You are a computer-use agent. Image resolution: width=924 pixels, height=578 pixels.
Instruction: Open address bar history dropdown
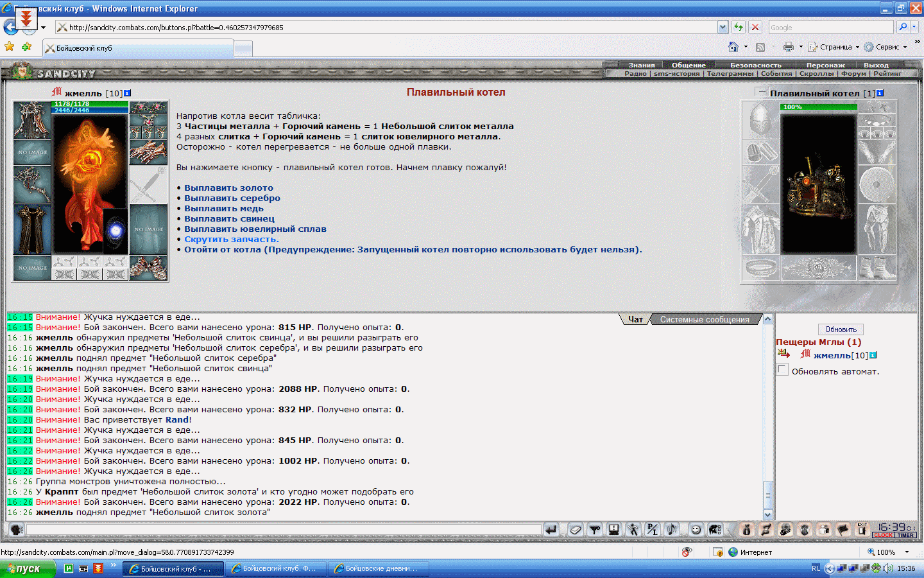[x=723, y=27]
